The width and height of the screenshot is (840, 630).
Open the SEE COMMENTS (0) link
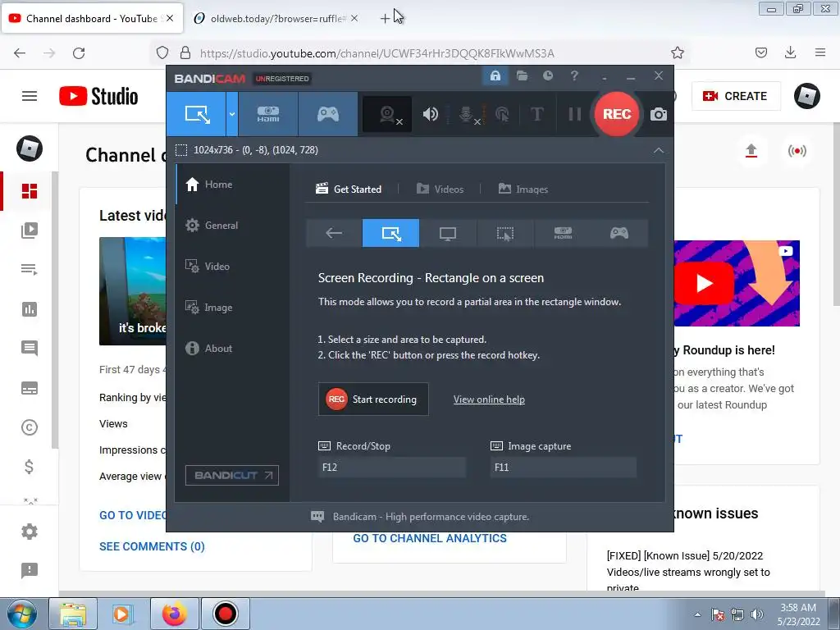(152, 546)
